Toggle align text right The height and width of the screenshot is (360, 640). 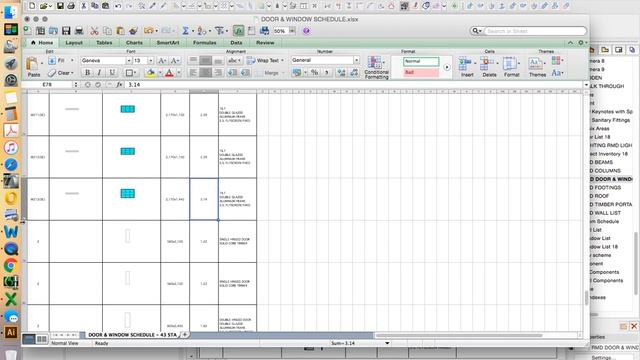[218, 73]
